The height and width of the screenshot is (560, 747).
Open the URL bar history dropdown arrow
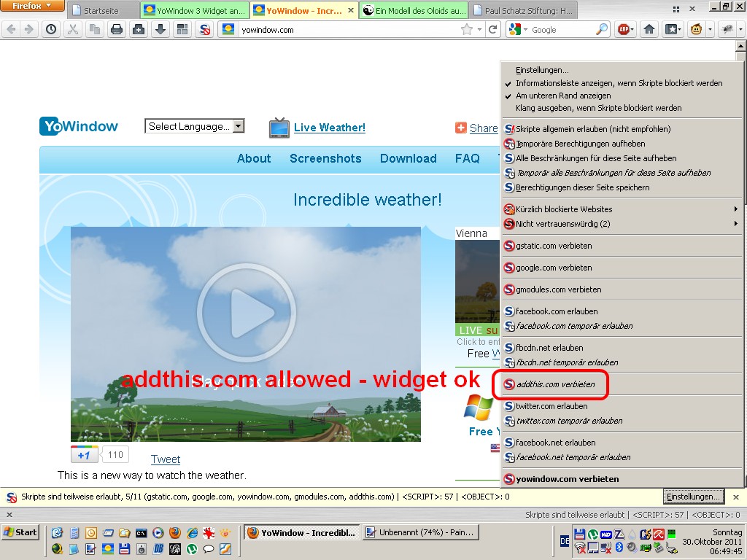(479, 29)
